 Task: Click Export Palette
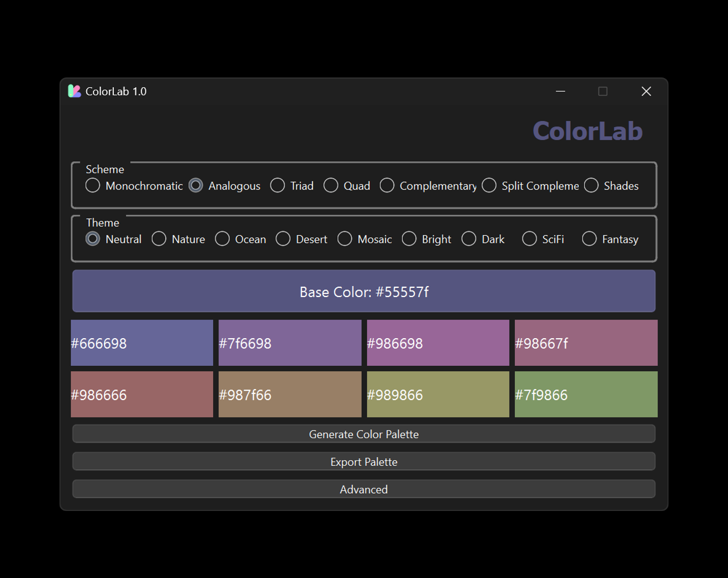point(363,461)
